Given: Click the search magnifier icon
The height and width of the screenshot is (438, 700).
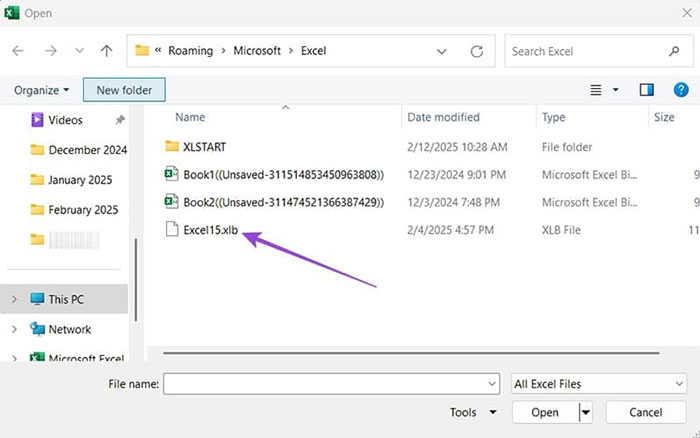Looking at the screenshot, I should (x=674, y=51).
